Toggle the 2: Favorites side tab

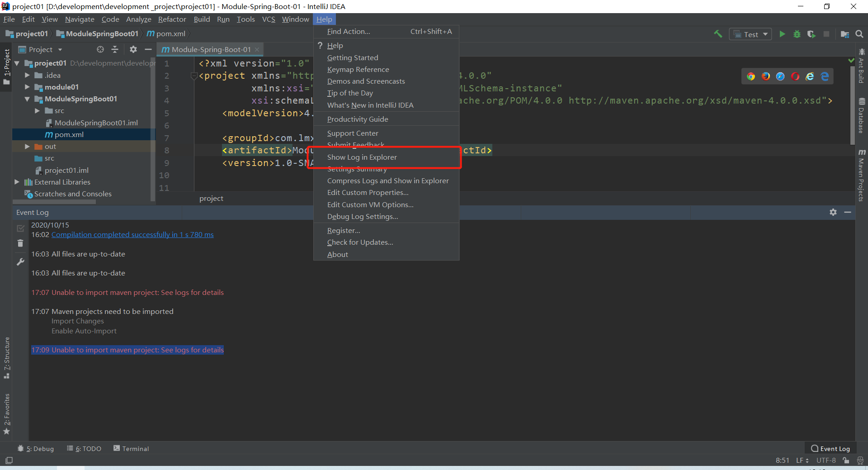point(7,414)
